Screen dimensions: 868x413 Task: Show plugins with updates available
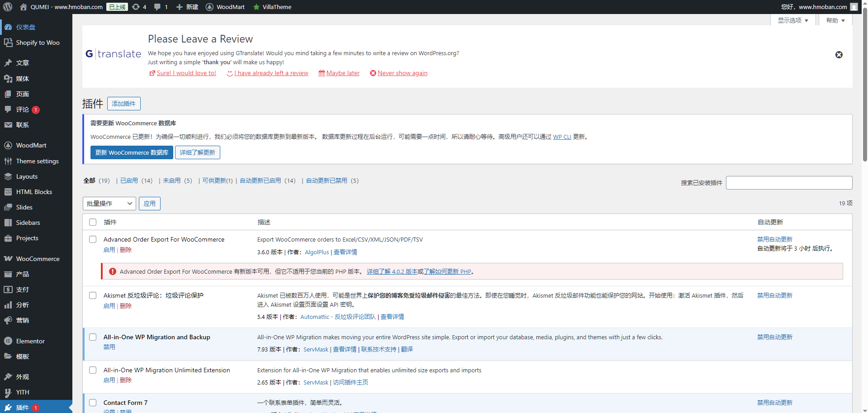click(x=217, y=180)
